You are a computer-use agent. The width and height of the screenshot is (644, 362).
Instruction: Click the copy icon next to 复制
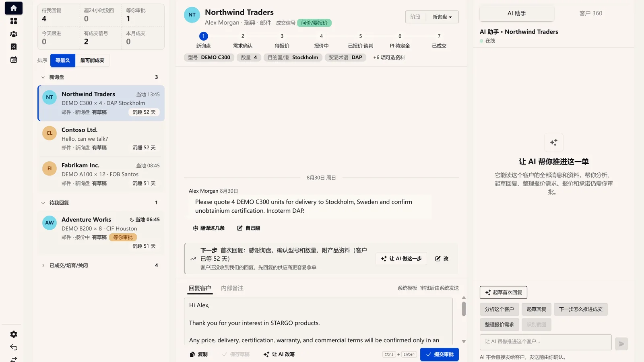(192, 354)
